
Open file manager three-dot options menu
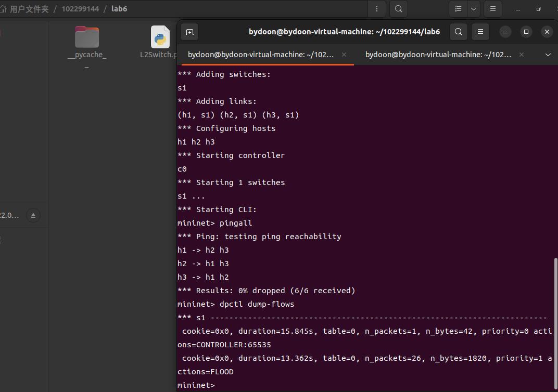click(x=377, y=9)
